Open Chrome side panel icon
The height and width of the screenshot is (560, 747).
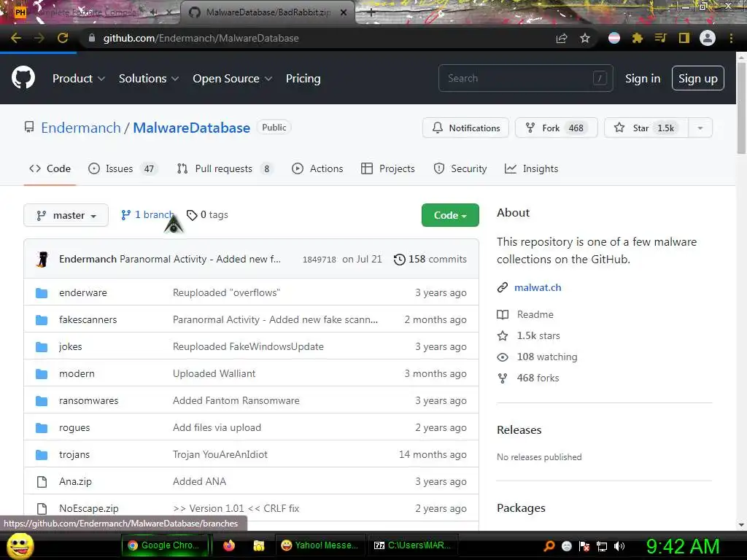pos(684,38)
